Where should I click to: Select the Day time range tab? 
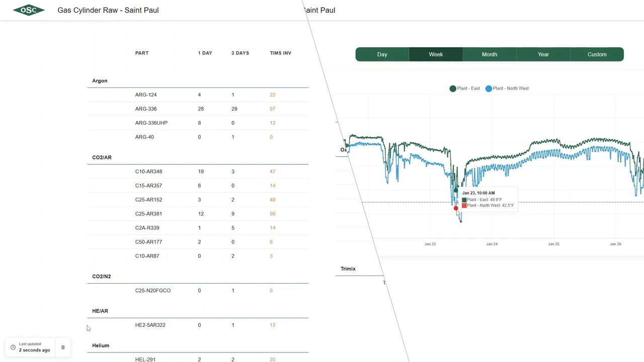382,54
